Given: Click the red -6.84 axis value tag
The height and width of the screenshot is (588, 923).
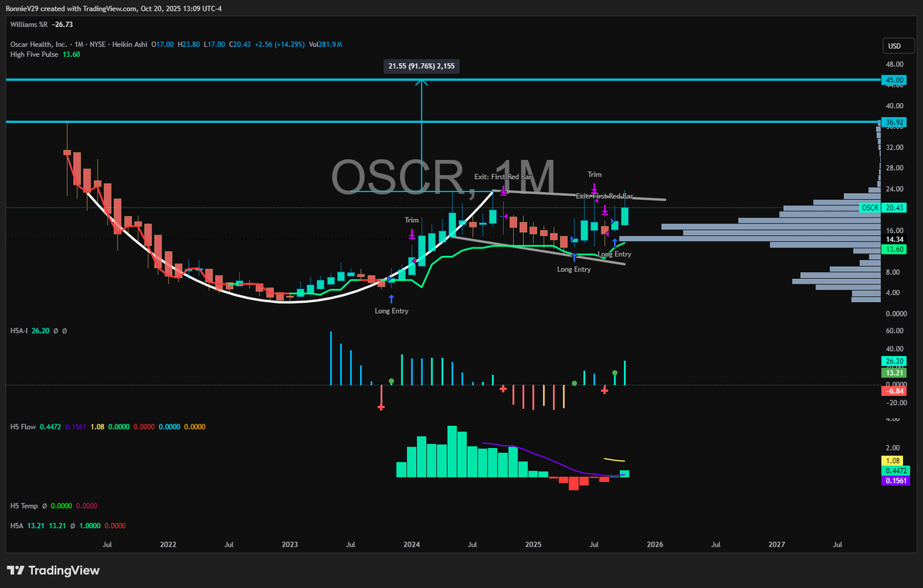Looking at the screenshot, I should pos(895,392).
